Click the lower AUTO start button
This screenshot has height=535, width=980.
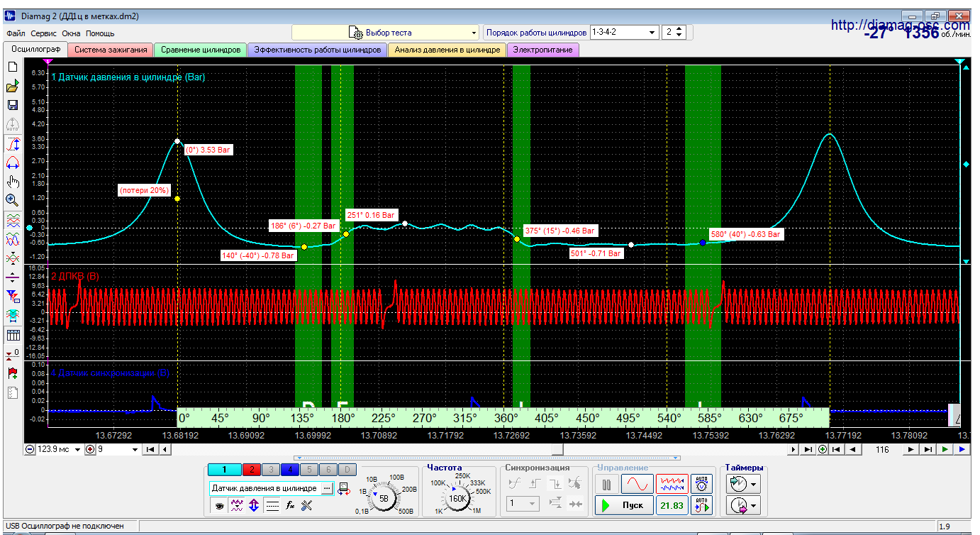pyautogui.click(x=701, y=505)
